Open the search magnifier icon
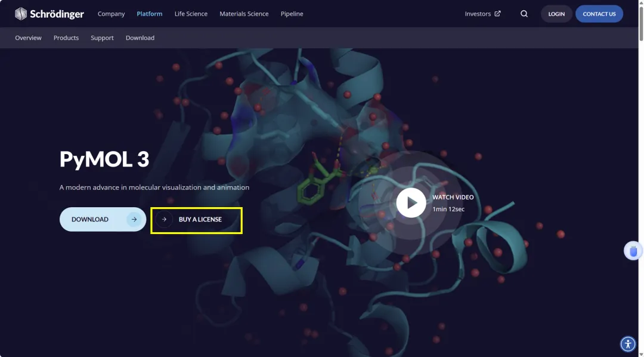Viewport: 644px width, 357px height. (524, 14)
